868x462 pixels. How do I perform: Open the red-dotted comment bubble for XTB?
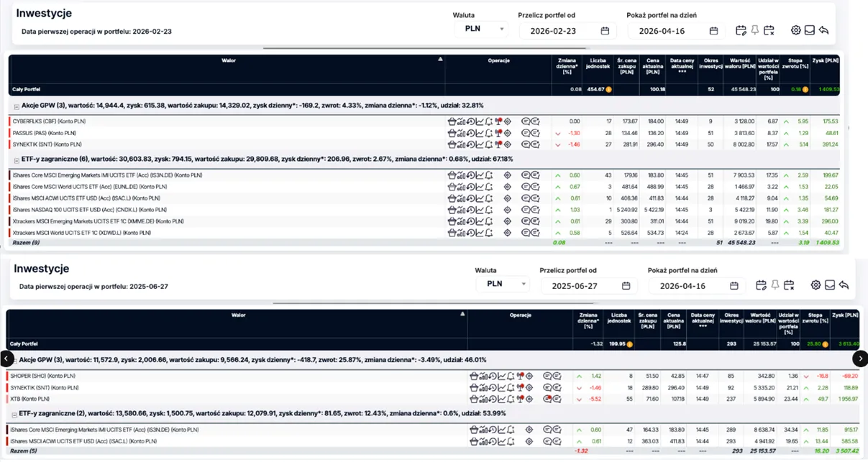(547, 399)
